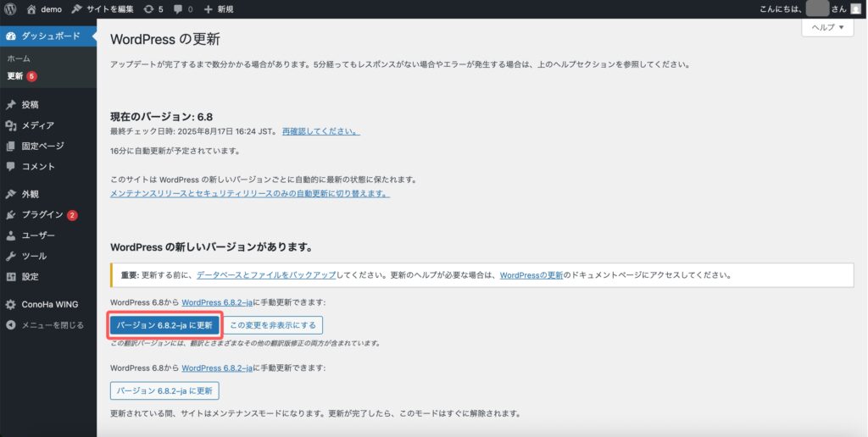Click the paintbrush icon for site editing
The image size is (868, 437).
pos(76,8)
